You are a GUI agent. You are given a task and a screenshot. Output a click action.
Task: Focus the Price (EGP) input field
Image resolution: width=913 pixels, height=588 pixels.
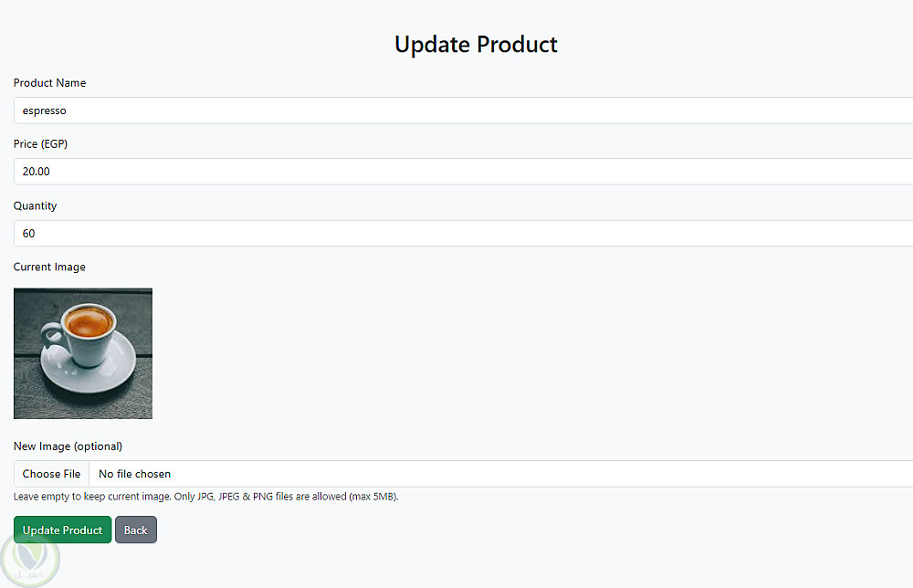(464, 172)
